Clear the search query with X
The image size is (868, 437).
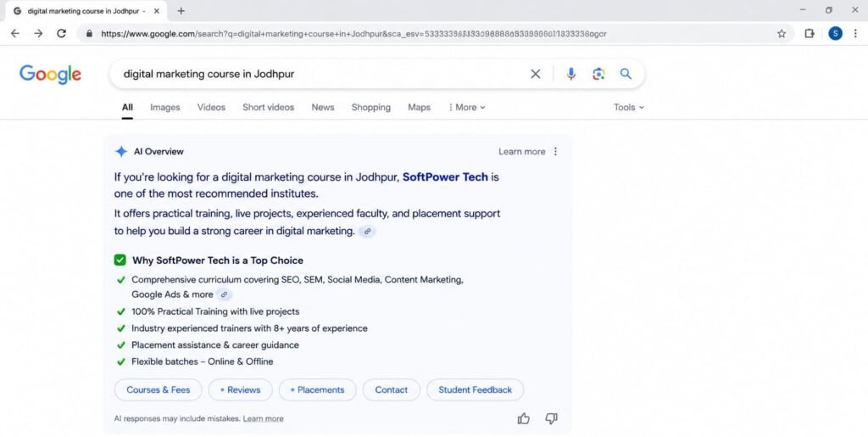[x=536, y=74]
